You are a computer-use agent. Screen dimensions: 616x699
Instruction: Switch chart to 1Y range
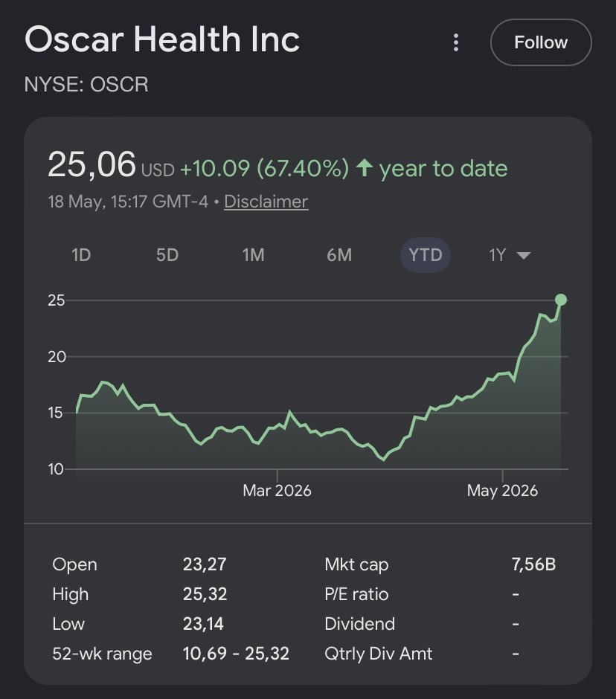(498, 255)
